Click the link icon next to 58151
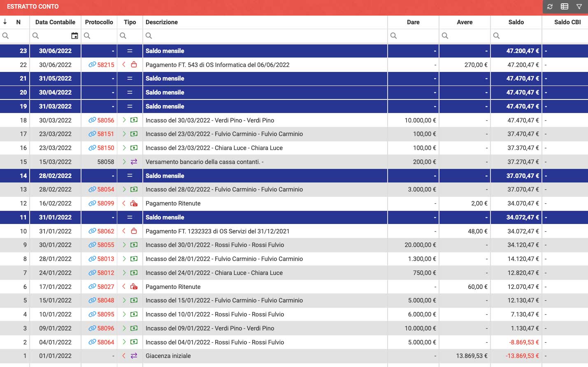This screenshot has height=367, width=588. click(x=92, y=134)
